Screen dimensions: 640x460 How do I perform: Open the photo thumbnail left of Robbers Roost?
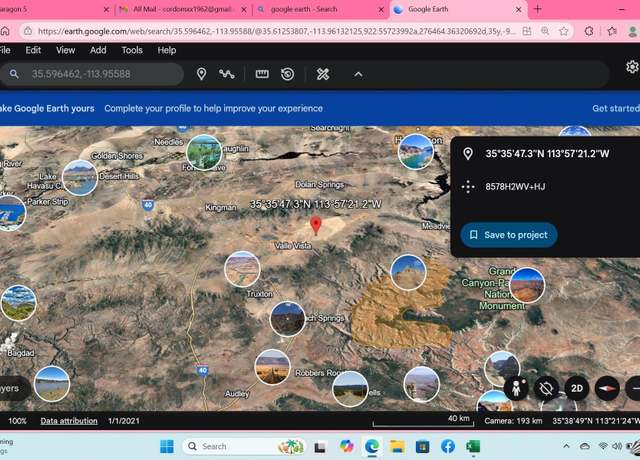point(272,367)
